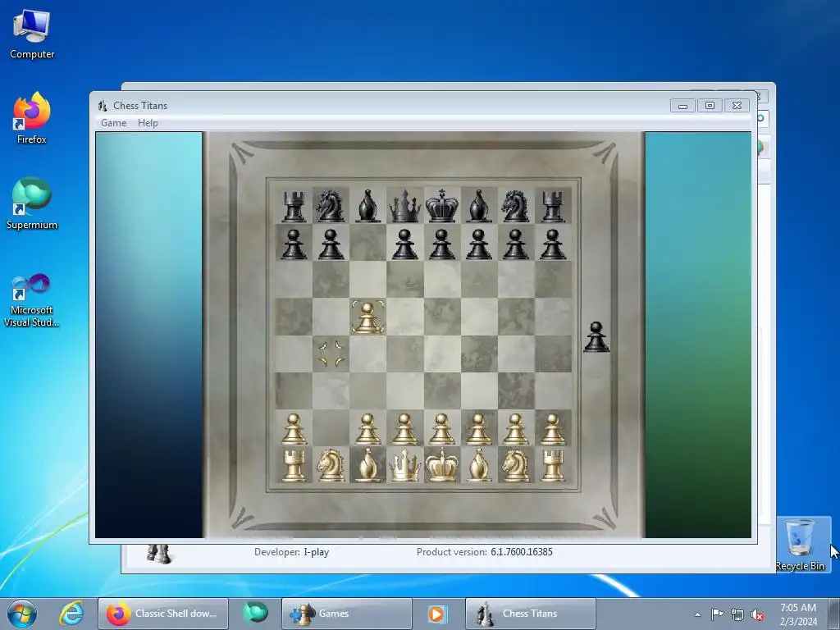Open the network tray icon
Screen dimensions: 840x630
tap(737, 615)
